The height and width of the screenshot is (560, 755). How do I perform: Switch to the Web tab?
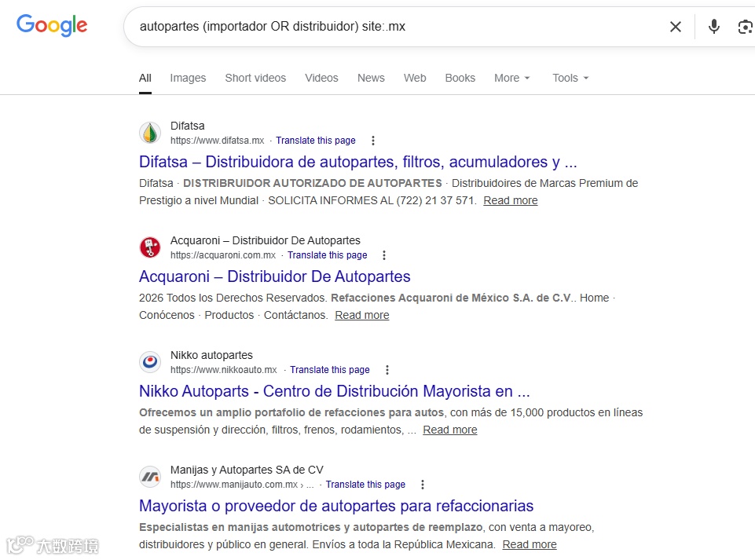click(x=415, y=78)
